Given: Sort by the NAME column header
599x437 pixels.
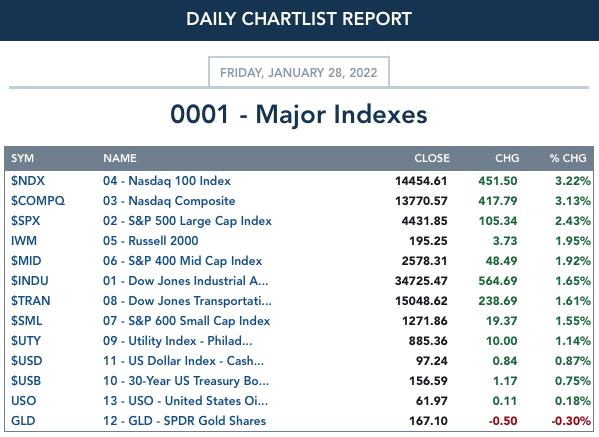Looking at the screenshot, I should click(x=120, y=158).
